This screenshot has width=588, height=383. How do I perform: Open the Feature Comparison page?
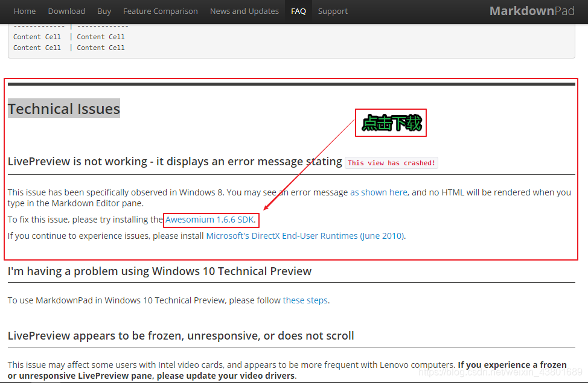(160, 11)
